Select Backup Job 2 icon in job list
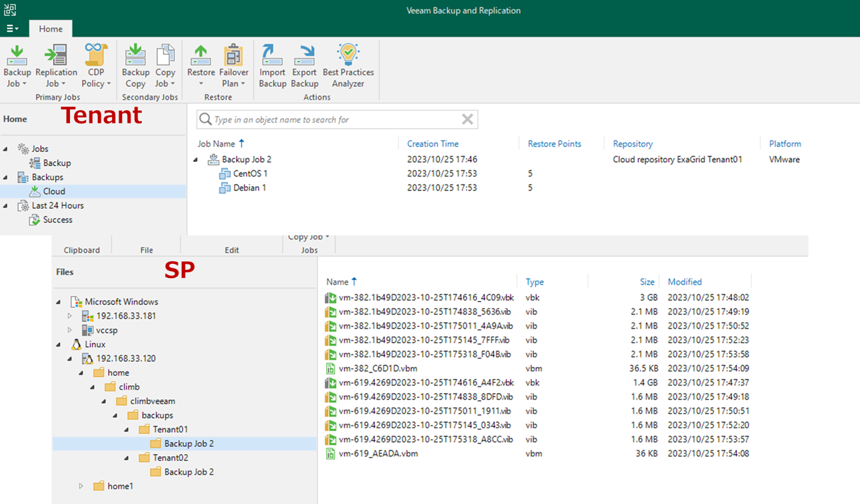Image resolution: width=860 pixels, height=504 pixels. pyautogui.click(x=213, y=159)
